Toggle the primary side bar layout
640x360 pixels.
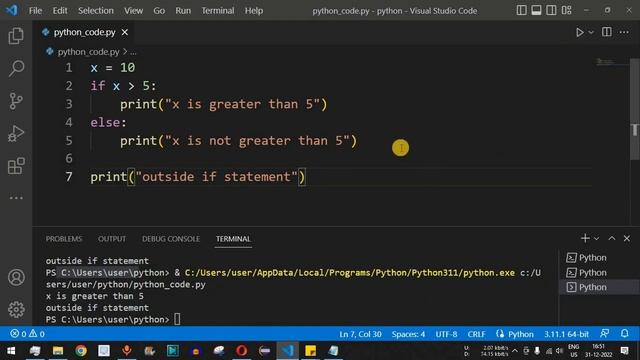coord(521,10)
